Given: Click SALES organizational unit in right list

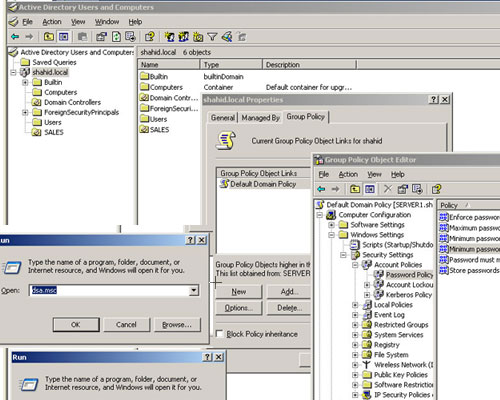Looking at the screenshot, I should 155,130.
